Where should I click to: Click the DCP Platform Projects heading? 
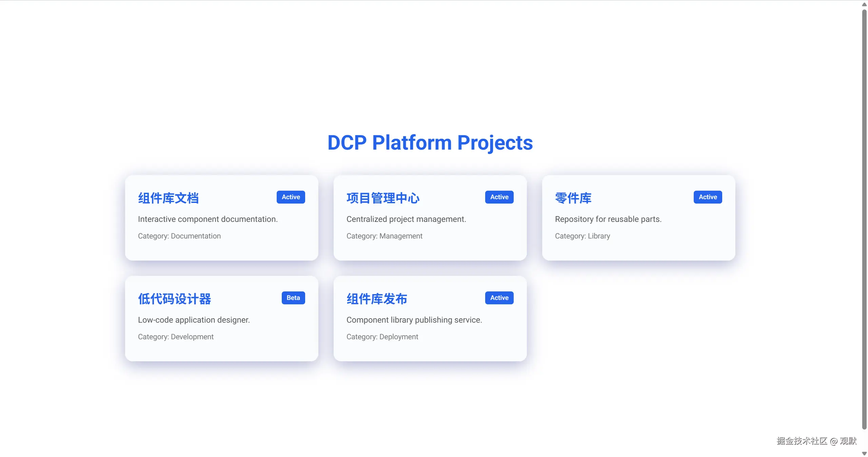(430, 142)
